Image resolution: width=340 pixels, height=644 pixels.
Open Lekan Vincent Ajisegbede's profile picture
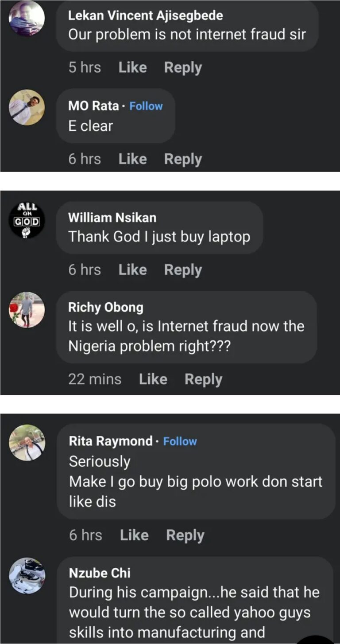pos(27,18)
